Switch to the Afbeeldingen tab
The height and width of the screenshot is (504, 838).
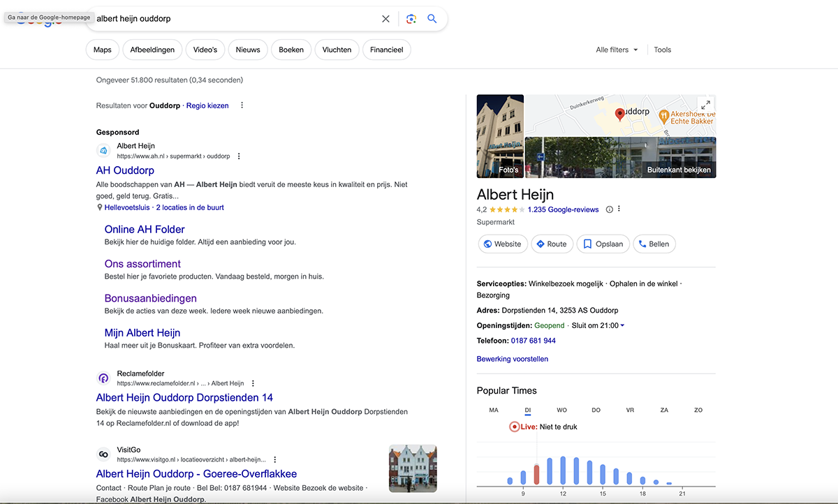tap(152, 50)
